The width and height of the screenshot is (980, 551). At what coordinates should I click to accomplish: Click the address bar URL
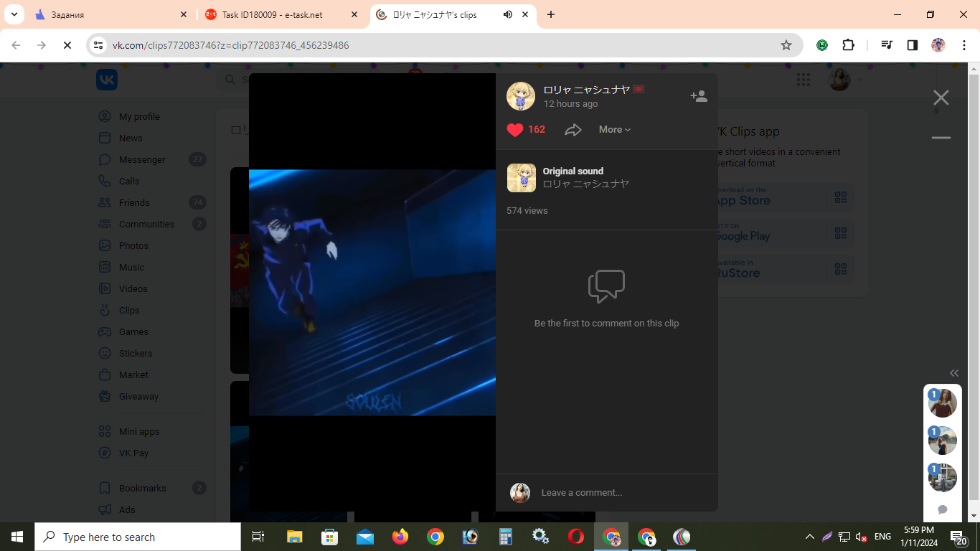click(x=231, y=45)
